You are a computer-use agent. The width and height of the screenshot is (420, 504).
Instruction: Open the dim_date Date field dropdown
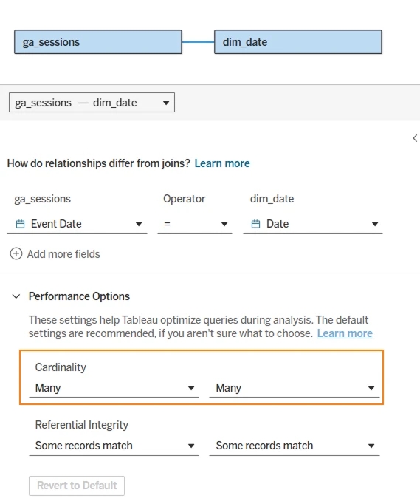pyautogui.click(x=313, y=224)
